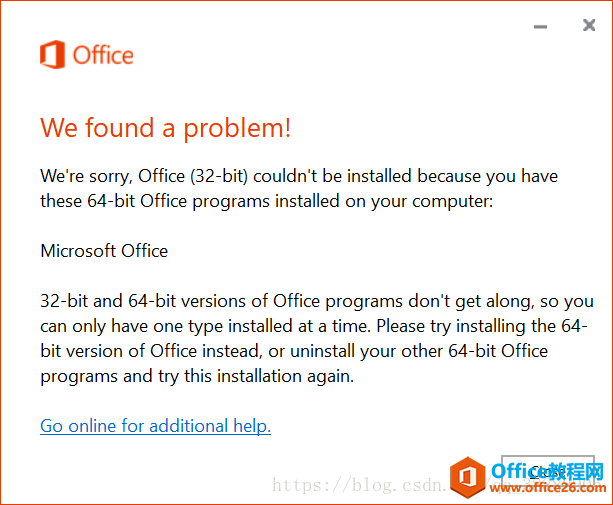Viewport: 613px width, 505px height.
Task: Click the line "programs and try this installation again."
Action: coord(197,376)
